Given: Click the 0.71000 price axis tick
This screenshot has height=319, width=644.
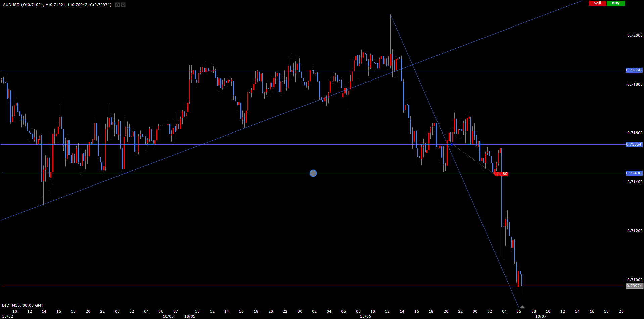Looking at the screenshot, I should point(635,280).
